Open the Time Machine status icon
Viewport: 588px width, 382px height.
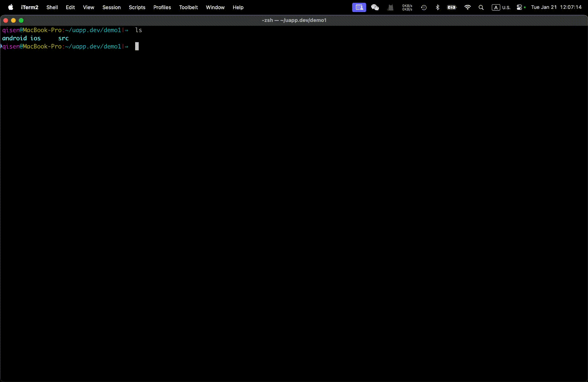[423, 7]
